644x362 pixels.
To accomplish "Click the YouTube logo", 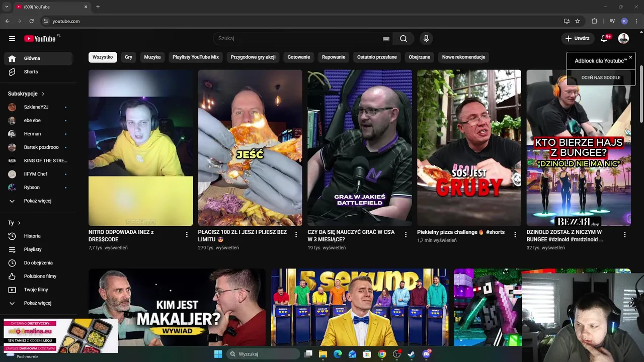I will pos(40,38).
